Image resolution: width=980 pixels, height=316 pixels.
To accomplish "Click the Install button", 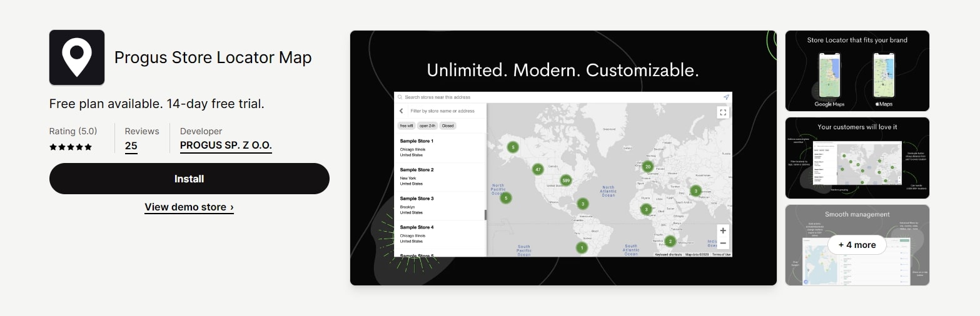I will [x=189, y=179].
